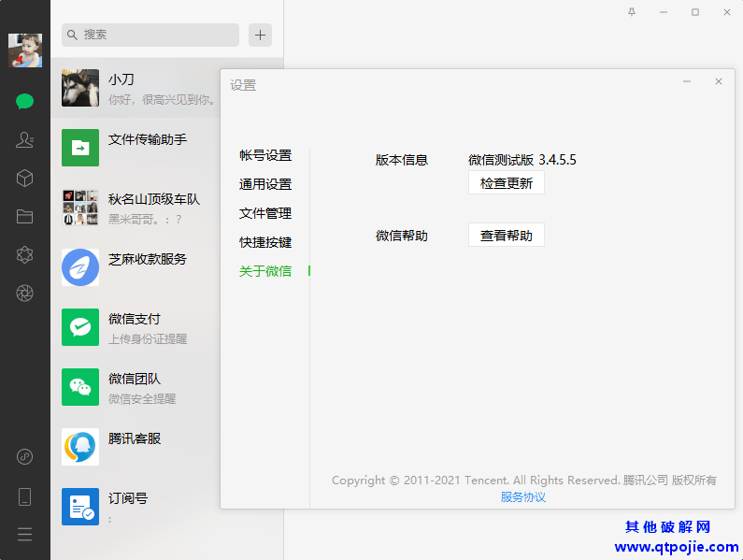Click the 小刀 husky avatar
This screenshot has height=560, width=743.
click(80, 88)
